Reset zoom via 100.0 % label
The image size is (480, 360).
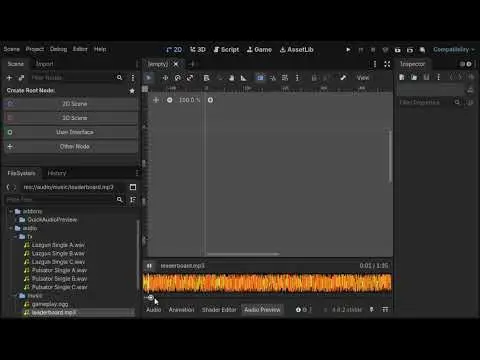point(189,100)
